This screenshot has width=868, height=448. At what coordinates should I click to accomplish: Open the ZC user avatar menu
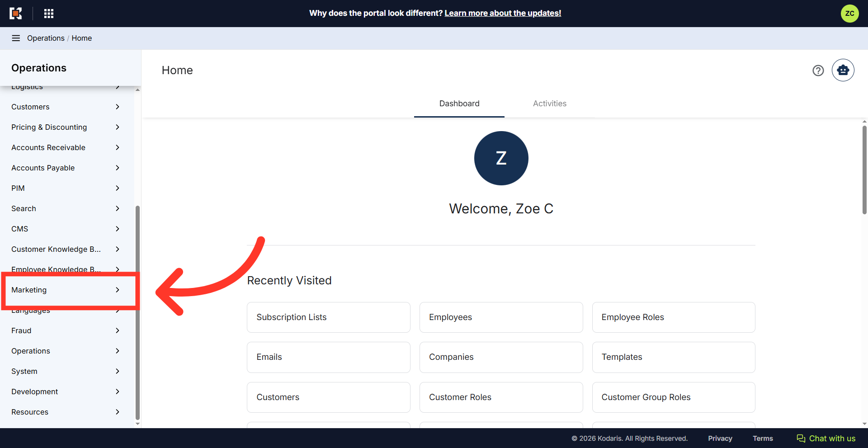click(849, 14)
